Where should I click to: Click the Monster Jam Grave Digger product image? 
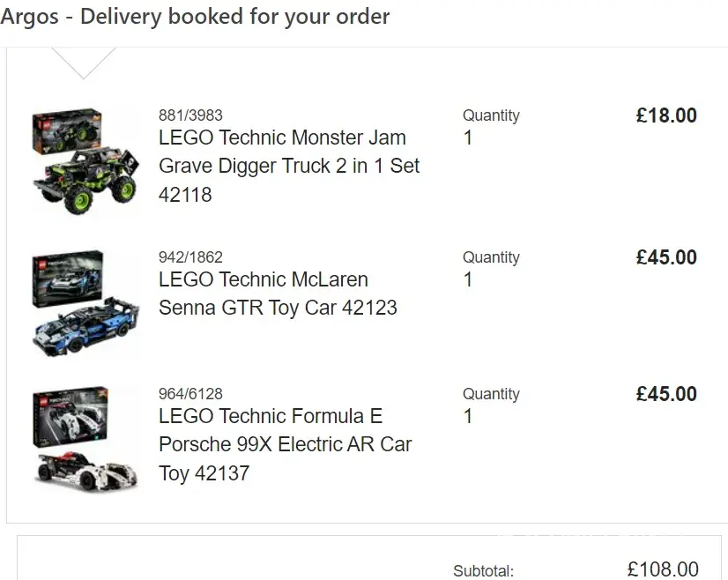85,160
